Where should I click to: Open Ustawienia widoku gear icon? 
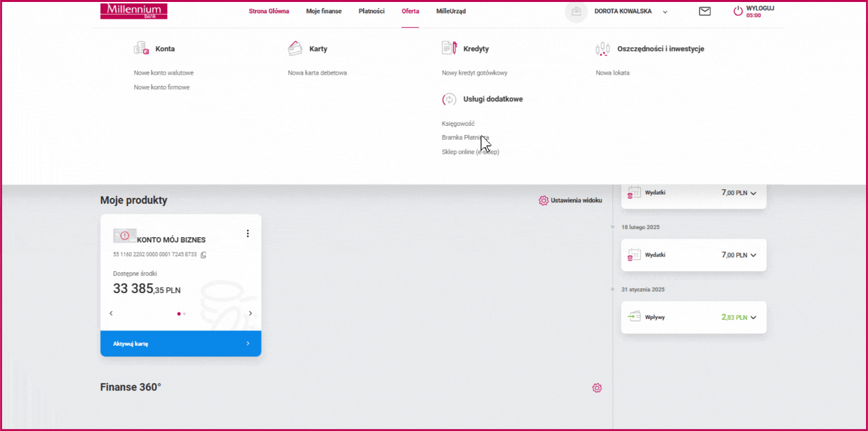coord(543,201)
